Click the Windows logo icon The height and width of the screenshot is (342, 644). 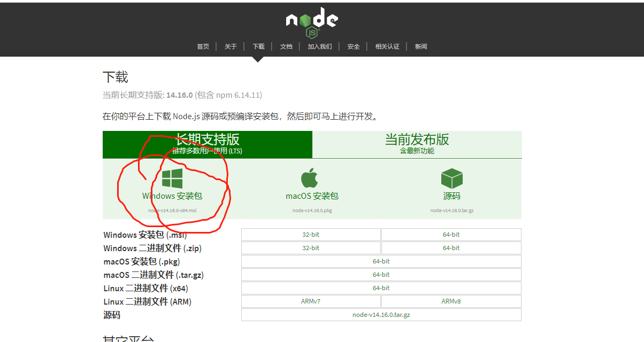coord(172,178)
